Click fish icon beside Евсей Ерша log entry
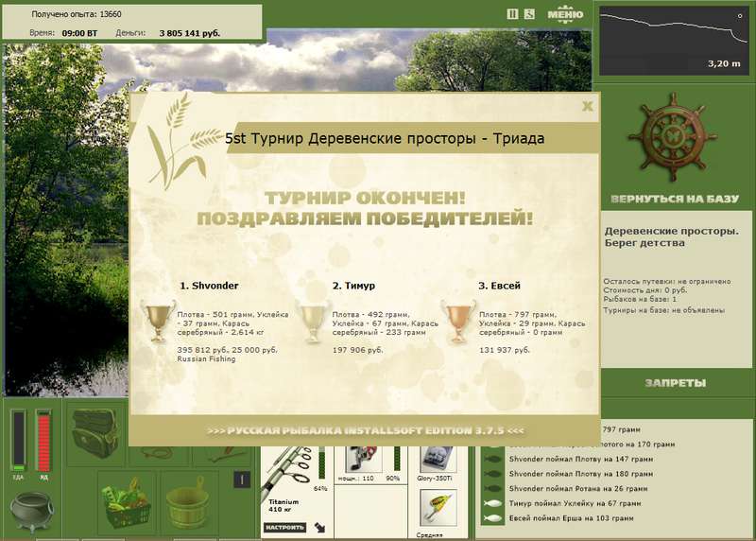This screenshot has height=541, width=756. 493,518
